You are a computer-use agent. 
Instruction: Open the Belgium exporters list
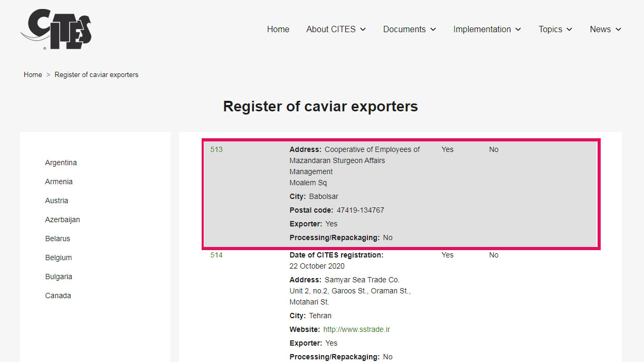58,258
